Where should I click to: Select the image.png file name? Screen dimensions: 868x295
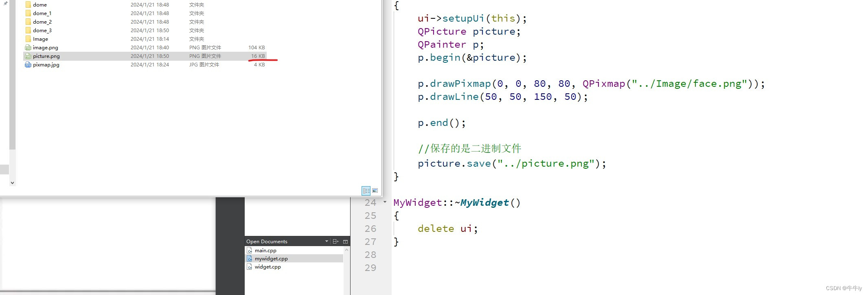tap(46, 48)
